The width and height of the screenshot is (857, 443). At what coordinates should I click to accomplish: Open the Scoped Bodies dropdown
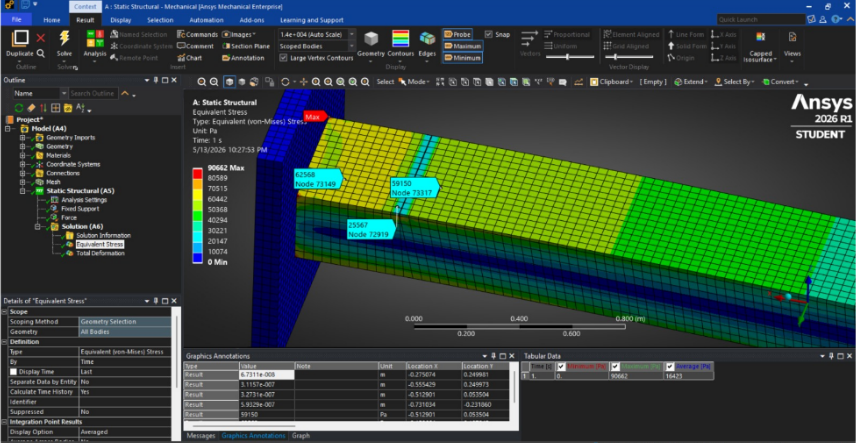coord(317,46)
